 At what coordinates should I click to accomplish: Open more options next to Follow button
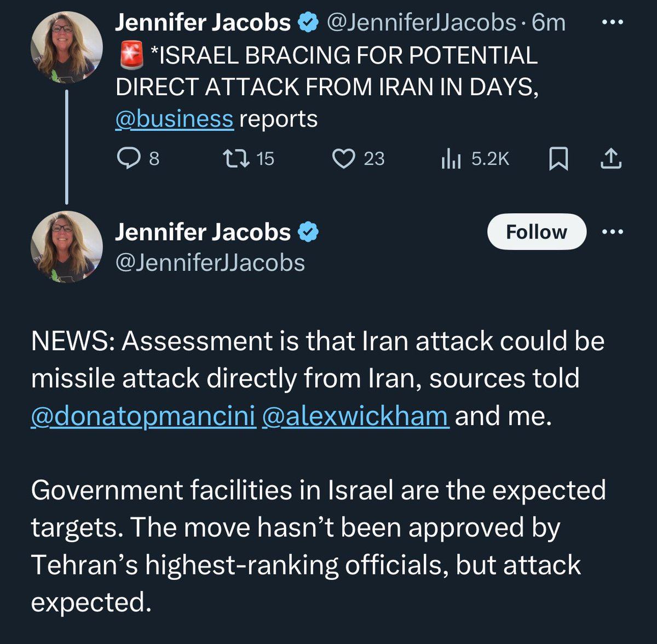pyautogui.click(x=612, y=232)
